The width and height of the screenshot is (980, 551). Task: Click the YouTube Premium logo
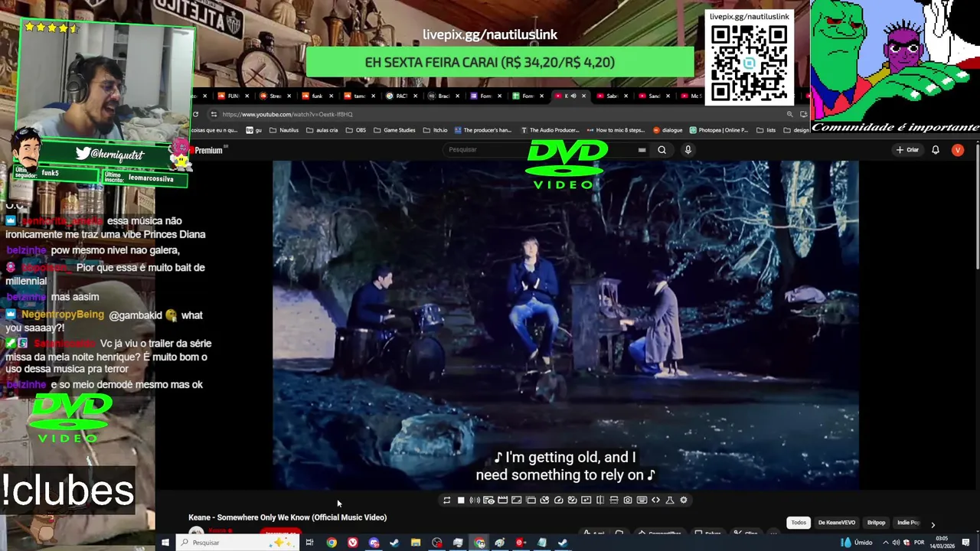(207, 150)
